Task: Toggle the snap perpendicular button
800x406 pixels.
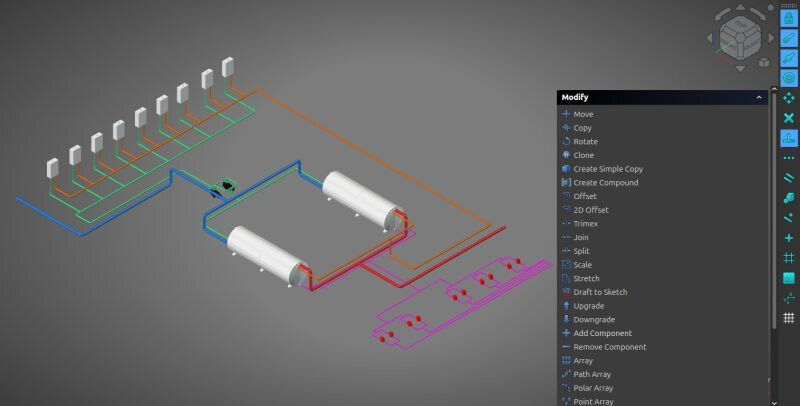Action: coord(788,139)
